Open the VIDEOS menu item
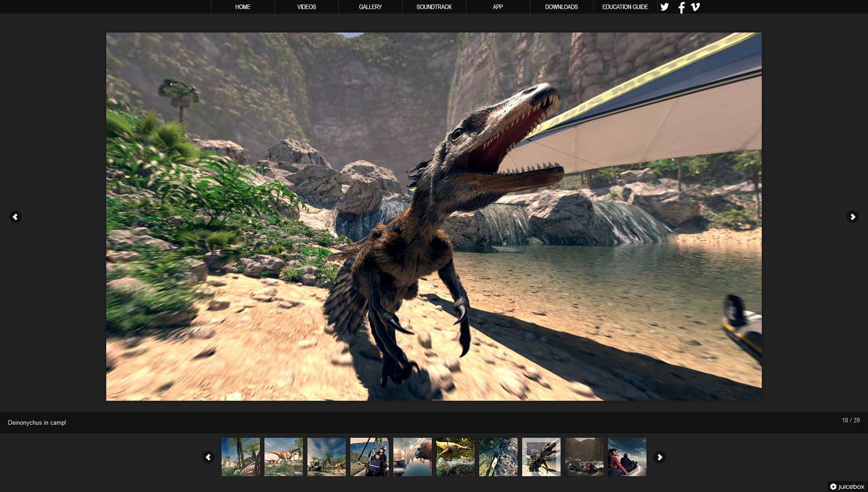 (x=307, y=7)
